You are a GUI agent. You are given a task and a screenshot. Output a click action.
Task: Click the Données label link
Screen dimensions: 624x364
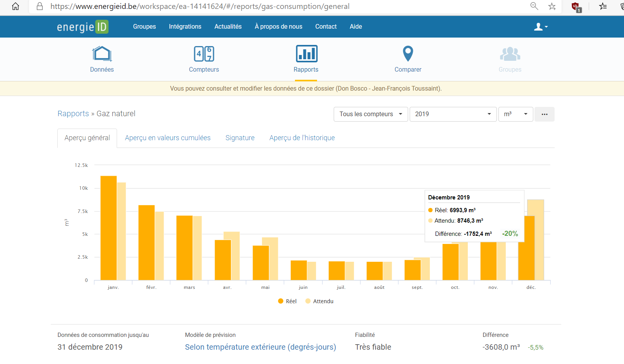tap(102, 70)
